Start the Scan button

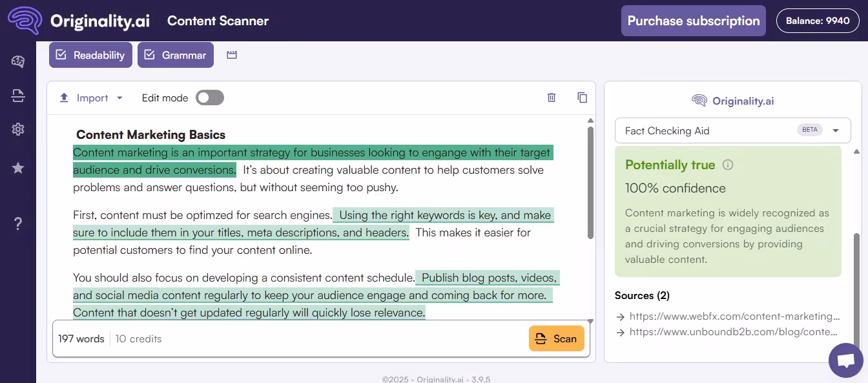point(556,338)
